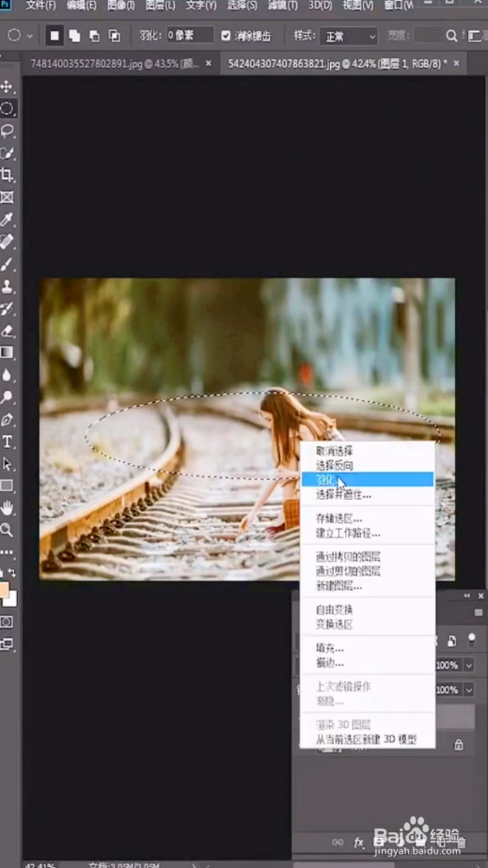Image resolution: width=488 pixels, height=868 pixels.
Task: Open the workspace switcher icon
Action: 475,36
